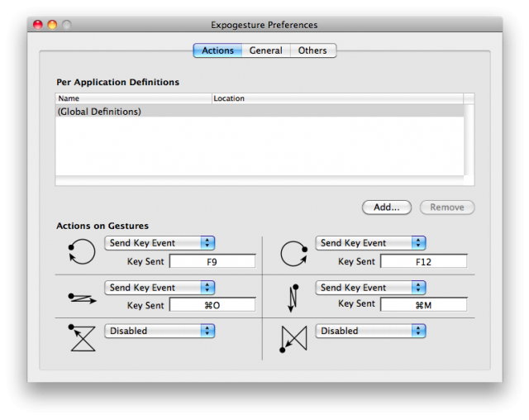Click the hourglass-shaped gesture icon
Image resolution: width=529 pixels, height=420 pixels.
(82, 337)
